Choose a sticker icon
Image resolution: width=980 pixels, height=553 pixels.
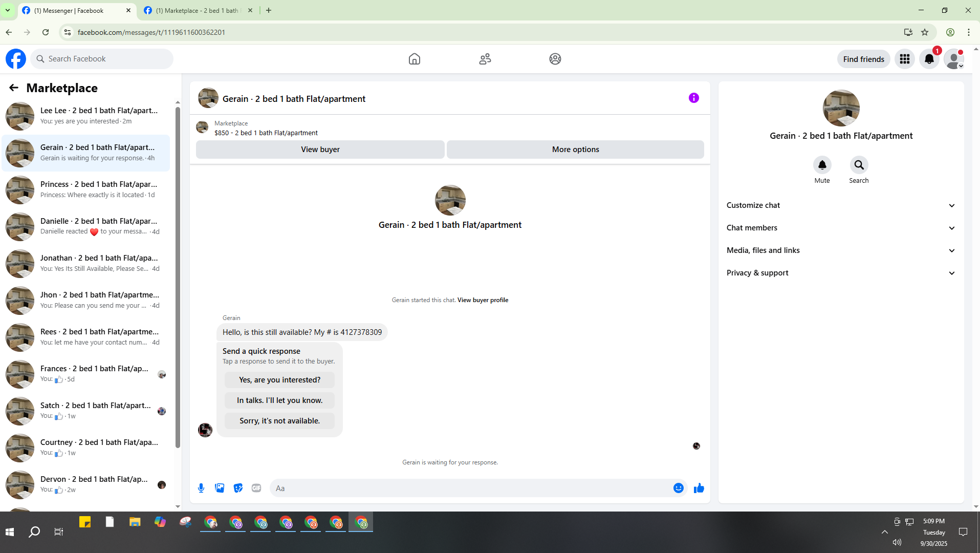238,488
